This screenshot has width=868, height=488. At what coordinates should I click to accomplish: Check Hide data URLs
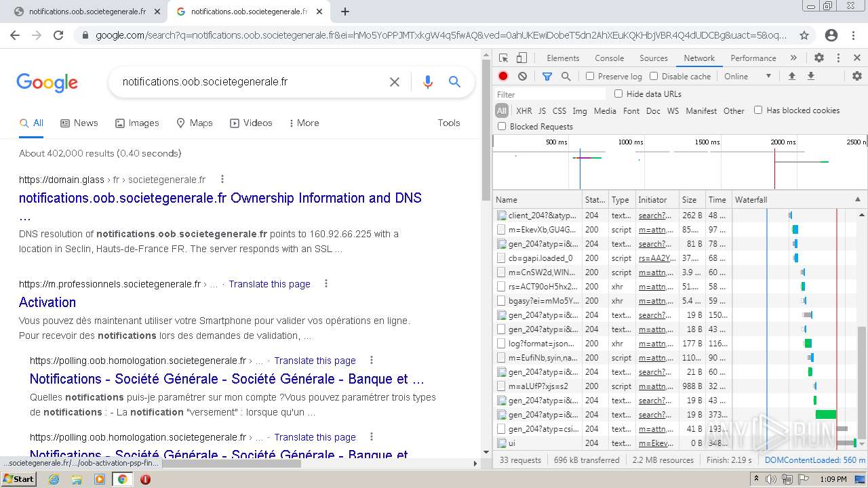[x=618, y=94]
